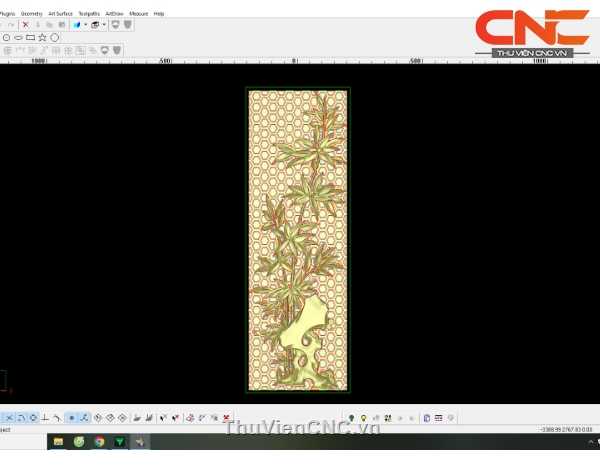Screen dimensions: 600x450
Task: Toggle the green light bulb icon
Action: [x=351, y=418]
